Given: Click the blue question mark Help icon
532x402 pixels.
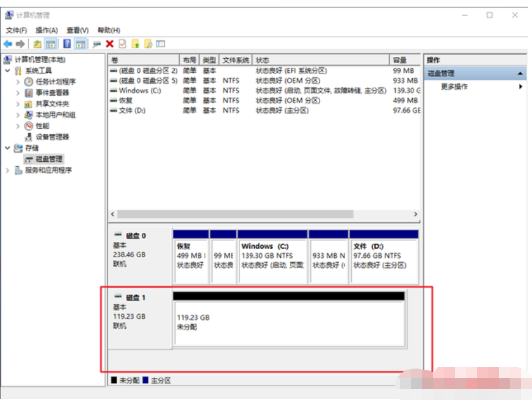Looking at the screenshot, I should coord(67,44).
